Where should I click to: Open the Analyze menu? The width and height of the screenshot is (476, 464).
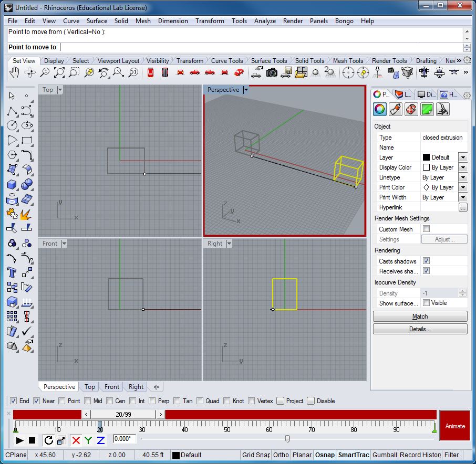click(265, 21)
